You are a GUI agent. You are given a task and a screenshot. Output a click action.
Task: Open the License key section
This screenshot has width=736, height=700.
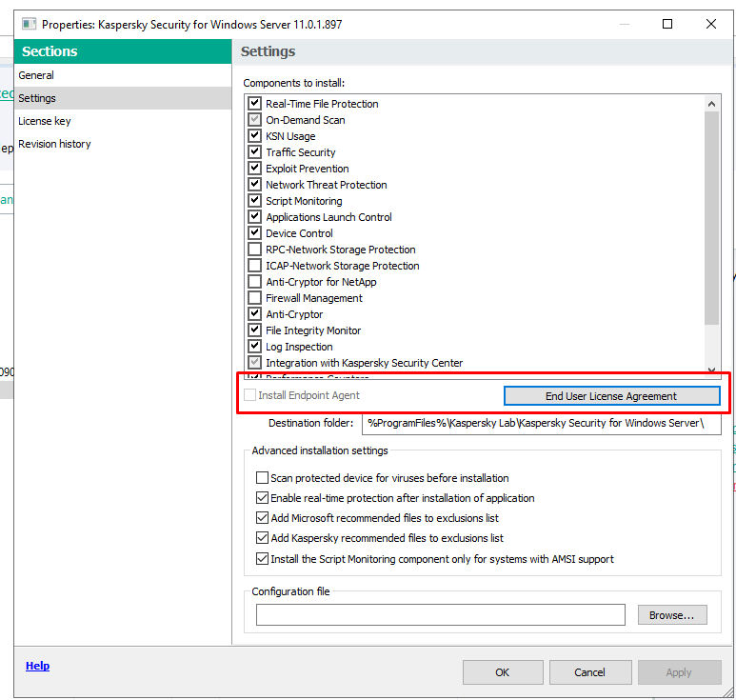click(x=123, y=121)
